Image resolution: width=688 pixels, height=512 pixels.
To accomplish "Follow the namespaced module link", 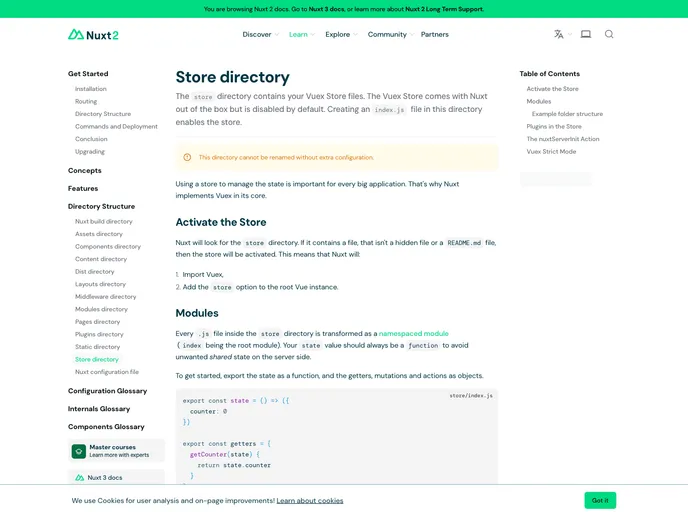I will 413,333.
